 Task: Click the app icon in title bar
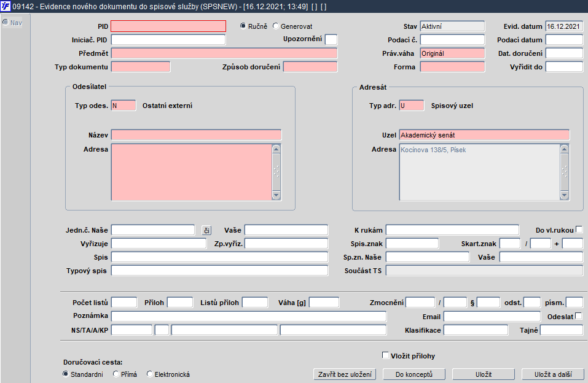[x=6, y=6]
